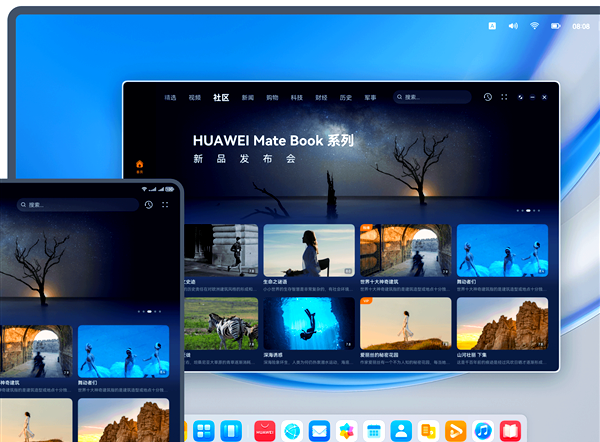Screen dimensions: 600x442
Task: Click the volume speaker icon in status bar
Action: tap(513, 26)
